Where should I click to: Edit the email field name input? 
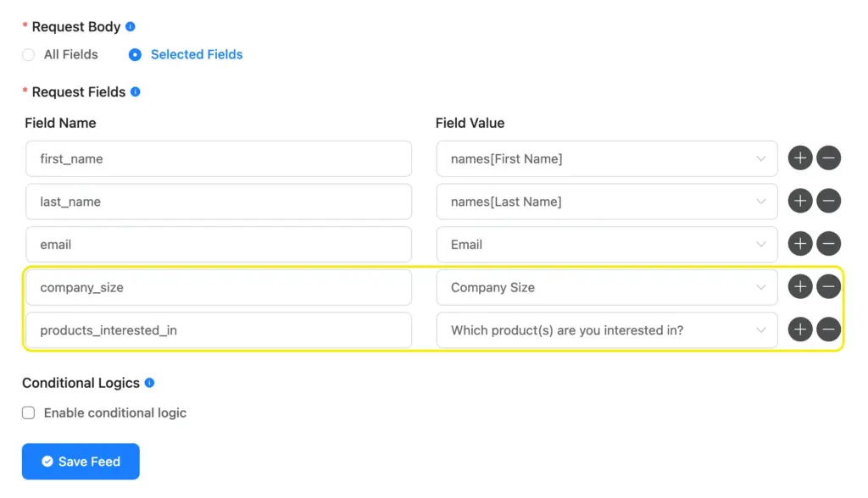(219, 245)
